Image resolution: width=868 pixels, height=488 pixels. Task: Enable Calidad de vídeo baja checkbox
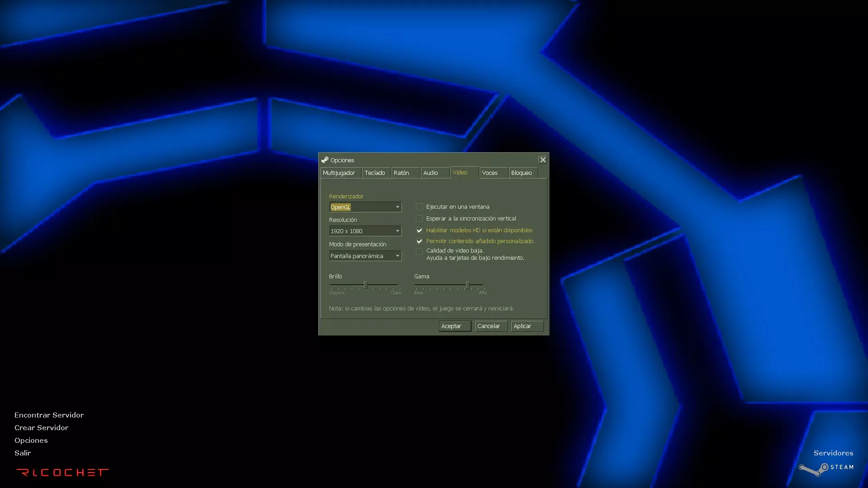click(419, 251)
